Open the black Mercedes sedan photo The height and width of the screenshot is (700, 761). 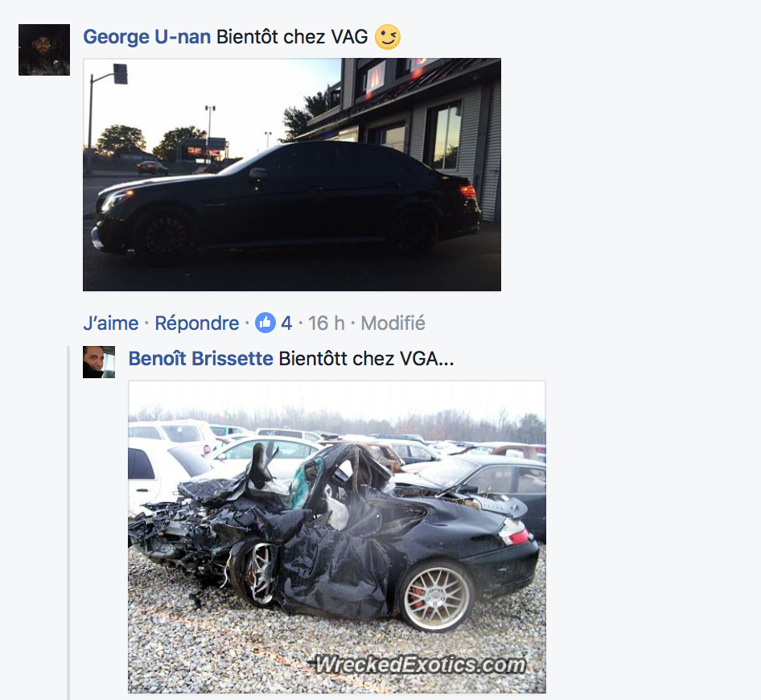(292, 175)
